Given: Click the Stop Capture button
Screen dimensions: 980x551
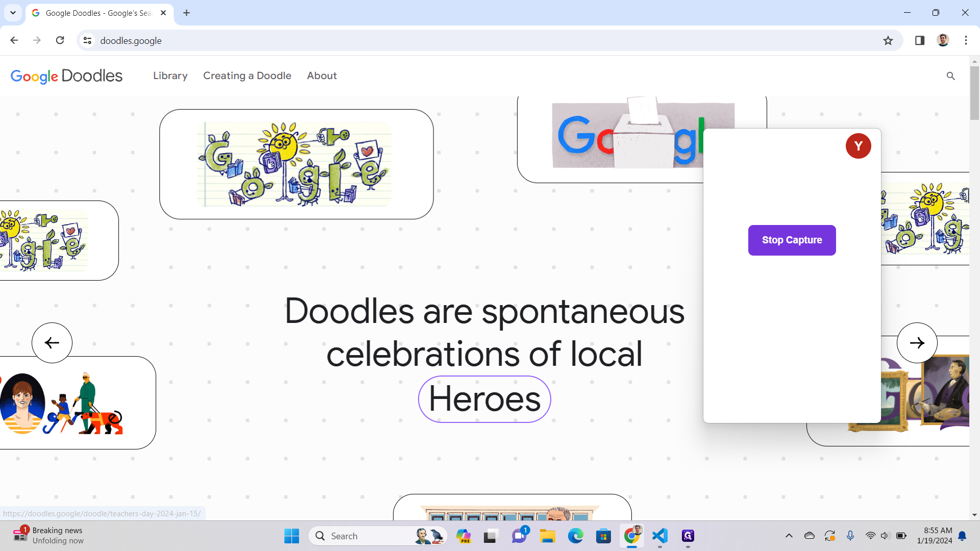Looking at the screenshot, I should tap(792, 240).
